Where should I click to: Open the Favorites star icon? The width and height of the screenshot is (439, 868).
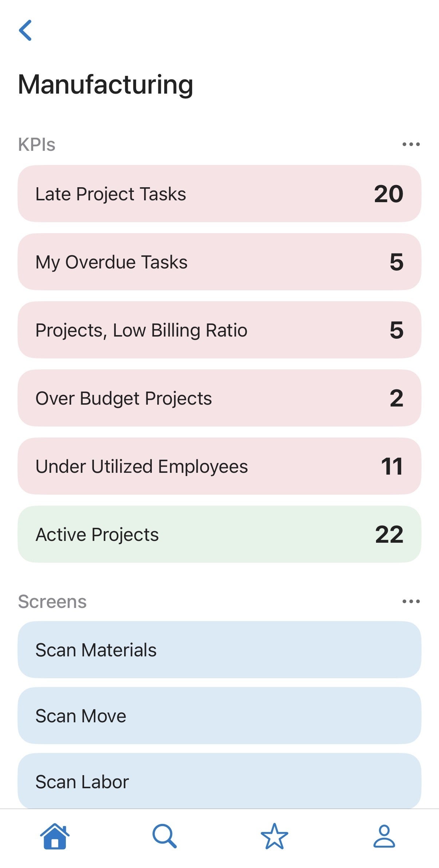click(274, 836)
